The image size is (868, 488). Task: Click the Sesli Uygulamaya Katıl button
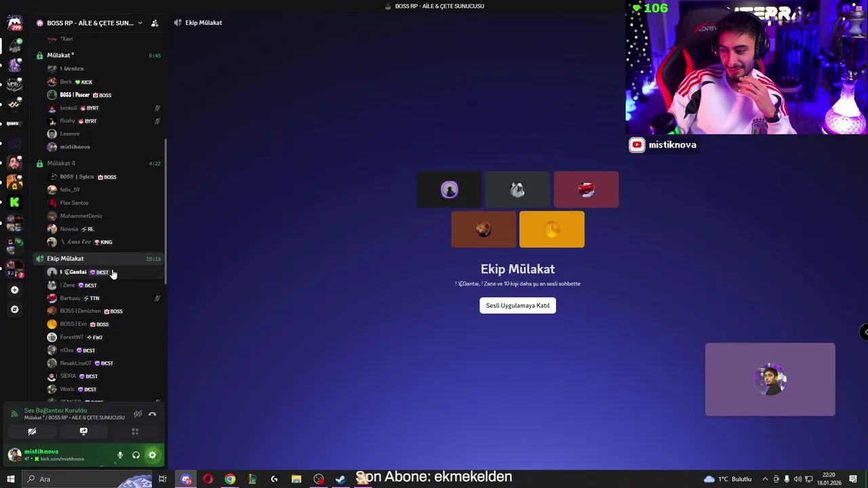[x=517, y=306]
